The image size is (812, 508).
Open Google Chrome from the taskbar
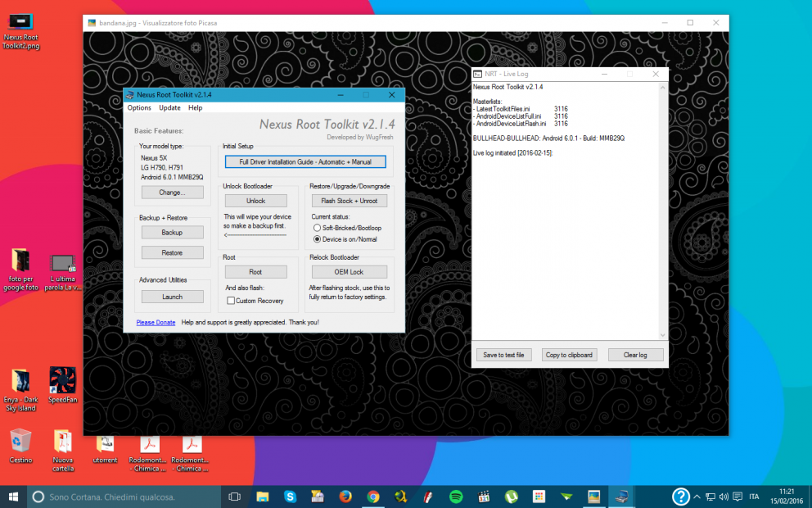coord(373,497)
